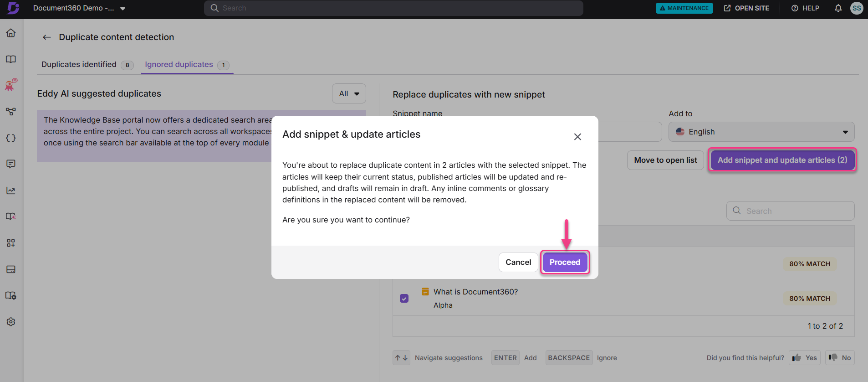Click Cancel in the dialog
The height and width of the screenshot is (382, 868).
click(518, 262)
